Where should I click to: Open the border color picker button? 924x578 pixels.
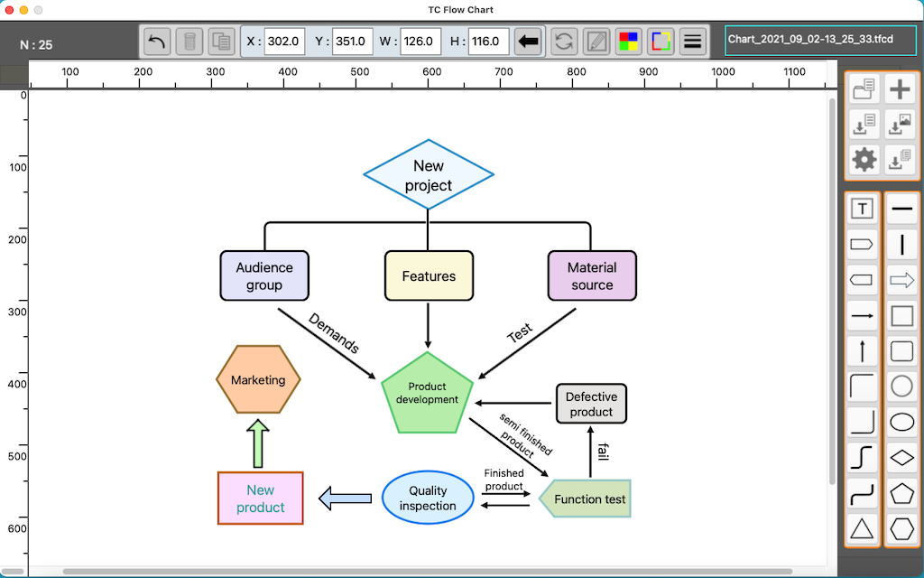pyautogui.click(x=661, y=42)
